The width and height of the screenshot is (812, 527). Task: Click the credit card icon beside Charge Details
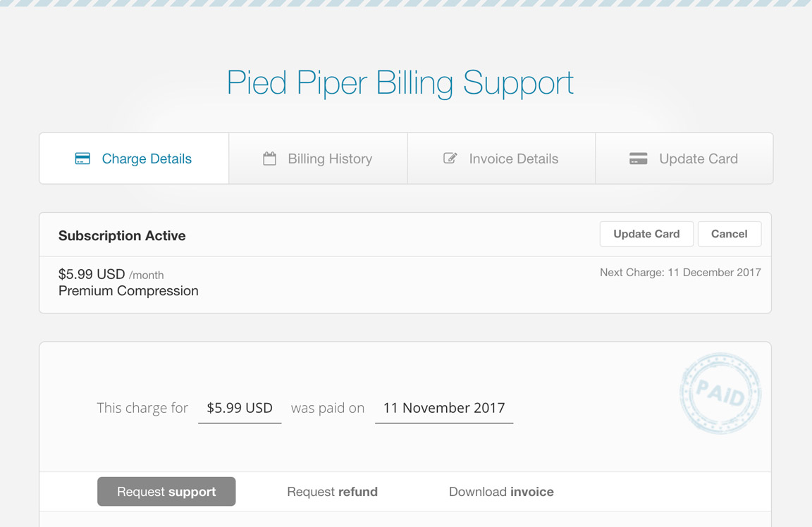pyautogui.click(x=82, y=159)
